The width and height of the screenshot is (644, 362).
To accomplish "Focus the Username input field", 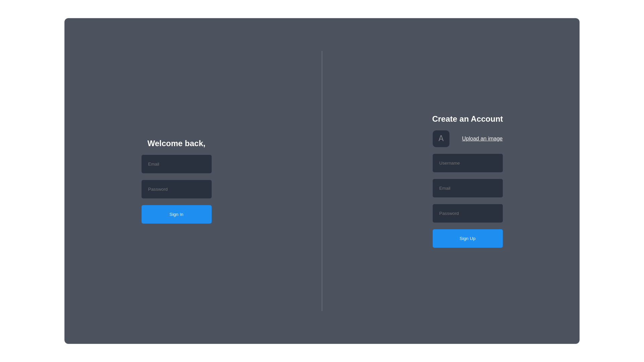I will pyautogui.click(x=467, y=163).
